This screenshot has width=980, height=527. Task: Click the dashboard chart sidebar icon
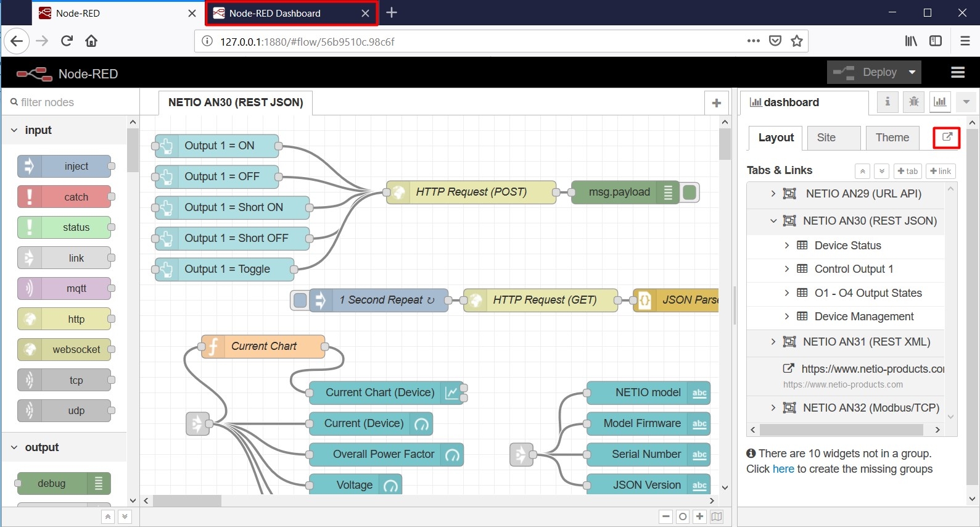point(940,102)
